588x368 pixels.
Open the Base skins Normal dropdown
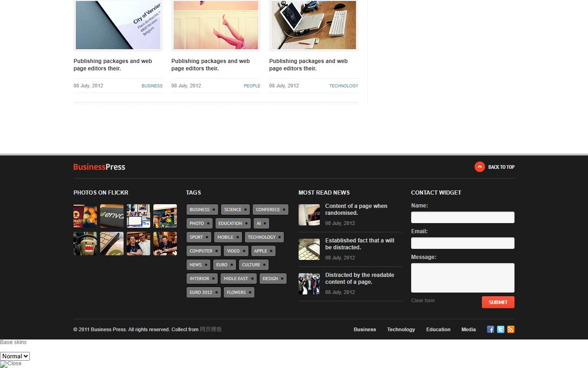(15, 356)
